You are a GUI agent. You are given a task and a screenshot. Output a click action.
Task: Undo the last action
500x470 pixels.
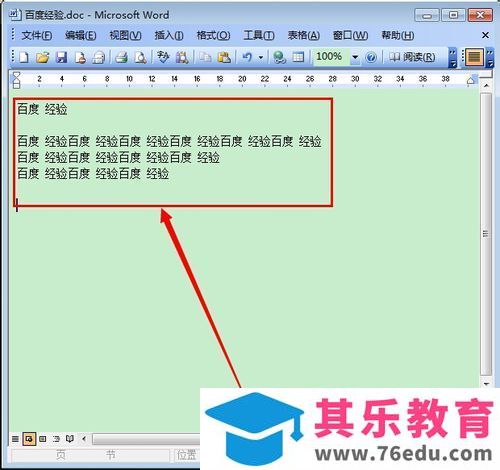[x=247, y=57]
